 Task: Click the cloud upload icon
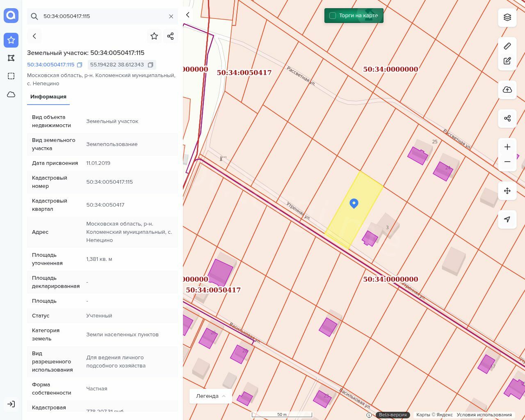tap(507, 90)
